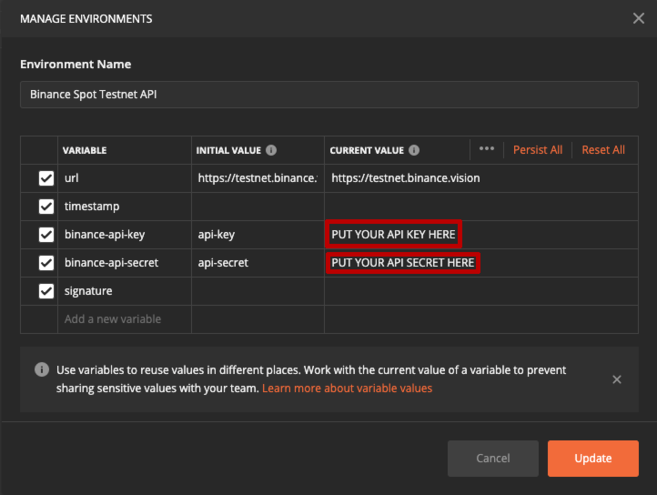
Task: Dismiss the variable info banner
Action: [617, 379]
